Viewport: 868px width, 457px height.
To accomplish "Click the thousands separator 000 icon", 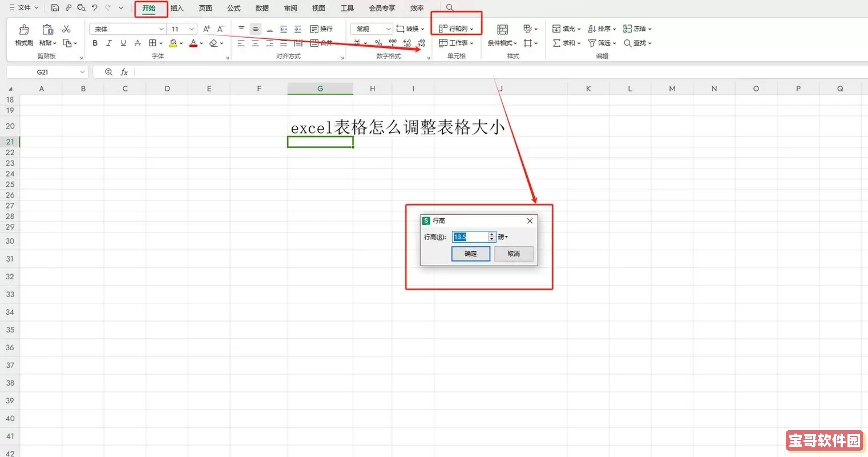I will coord(393,43).
